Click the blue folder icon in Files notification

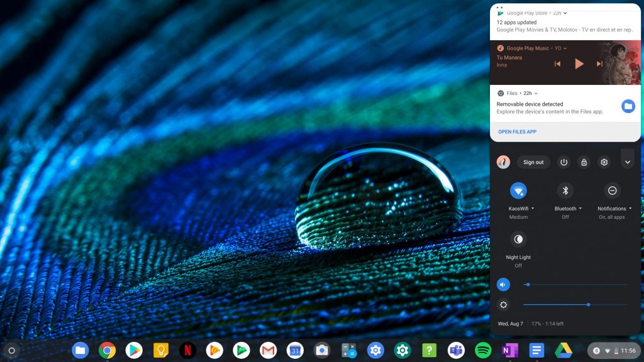pyautogui.click(x=628, y=106)
